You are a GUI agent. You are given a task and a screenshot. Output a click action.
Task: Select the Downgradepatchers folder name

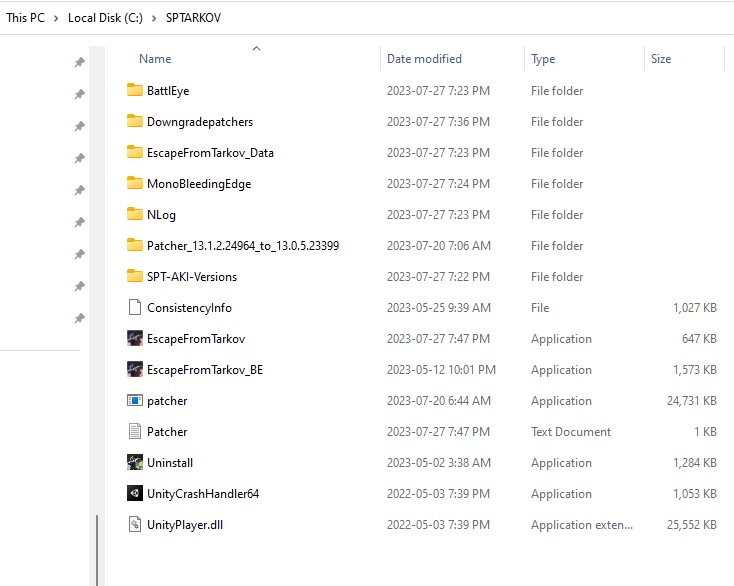tap(200, 122)
